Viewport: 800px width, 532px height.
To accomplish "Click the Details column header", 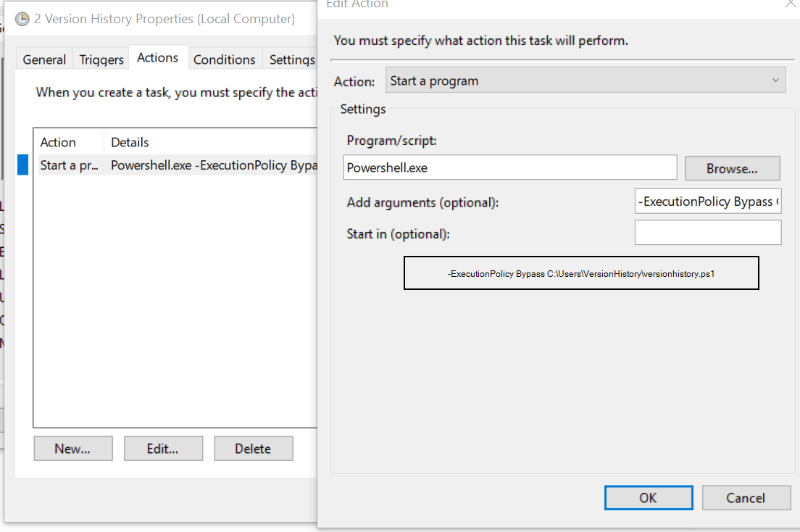I will pyautogui.click(x=130, y=141).
